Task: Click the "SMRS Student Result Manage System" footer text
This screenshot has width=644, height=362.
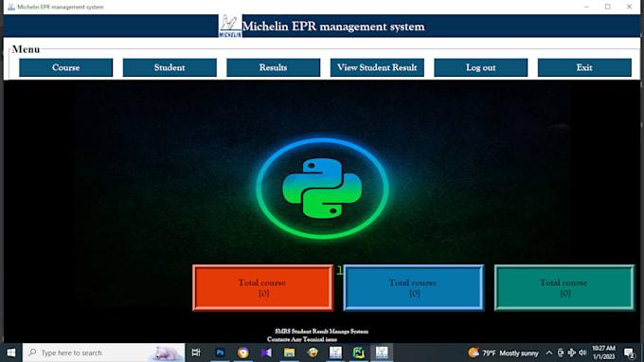Action: pyautogui.click(x=322, y=331)
